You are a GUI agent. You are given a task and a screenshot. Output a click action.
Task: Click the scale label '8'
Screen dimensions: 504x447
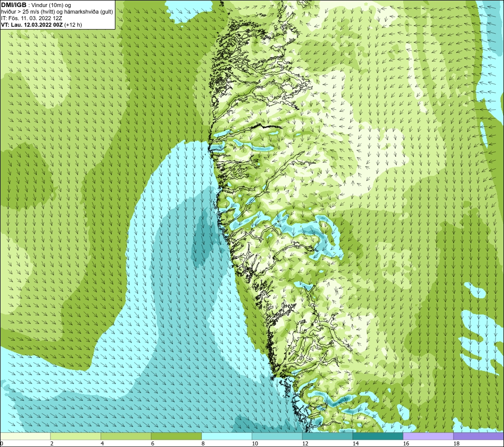(203, 444)
